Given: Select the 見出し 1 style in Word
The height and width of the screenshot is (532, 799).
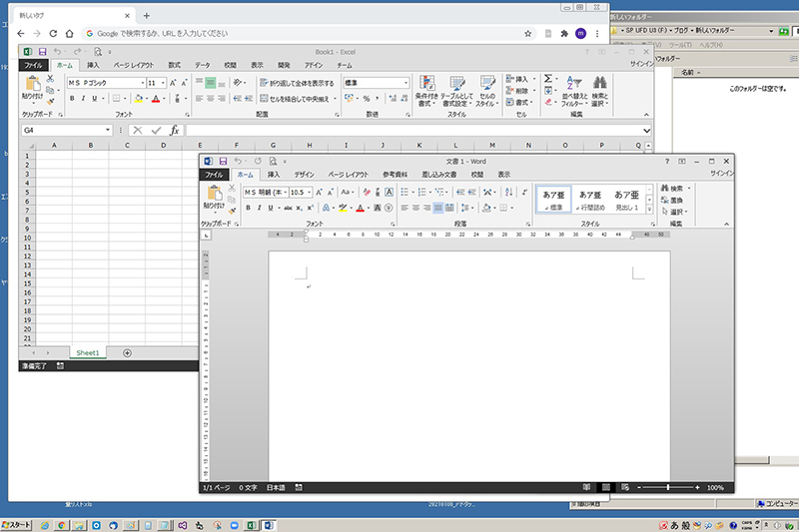Looking at the screenshot, I should (627, 199).
